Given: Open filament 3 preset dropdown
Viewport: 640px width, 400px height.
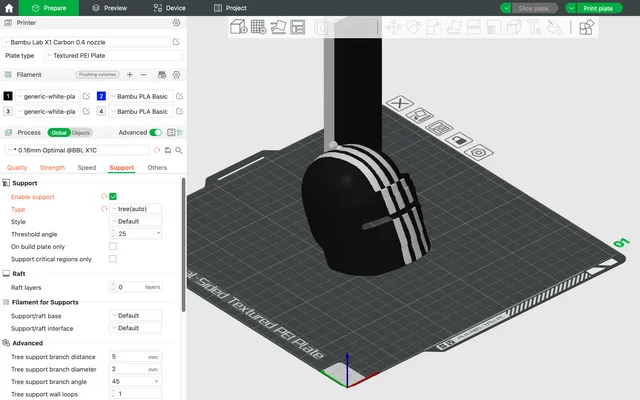Looking at the screenshot, I should coord(48,111).
